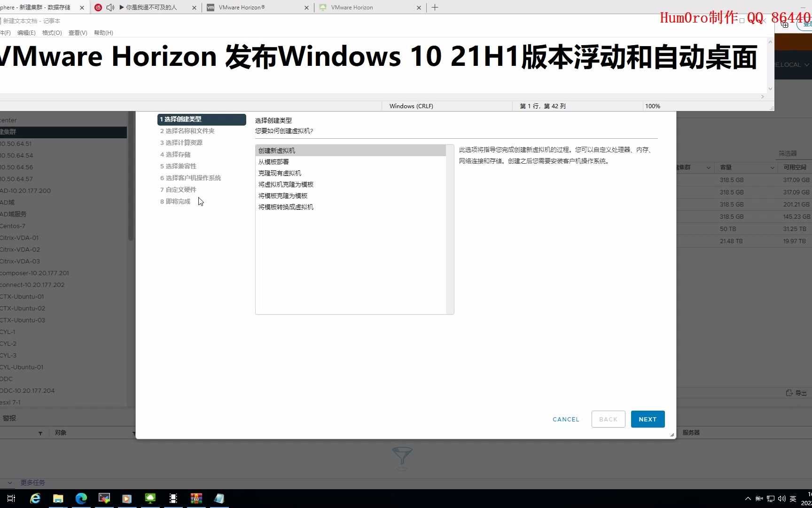This screenshot has width=812, height=508.
Task: Click the 31.25 TB free space cell
Action: [794, 229]
